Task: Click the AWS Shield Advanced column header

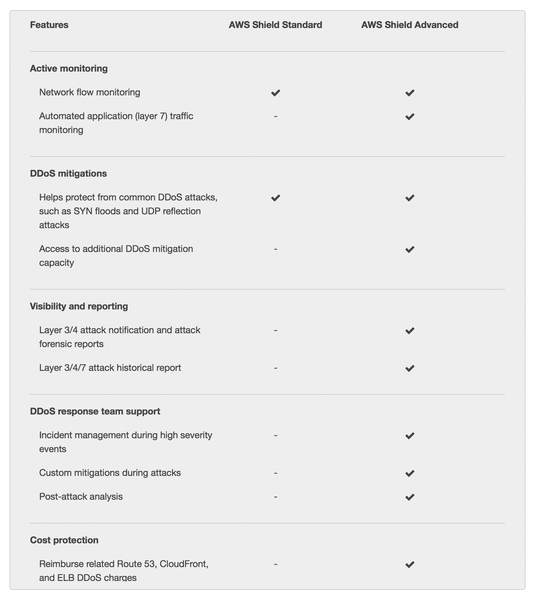Action: pyautogui.click(x=410, y=25)
